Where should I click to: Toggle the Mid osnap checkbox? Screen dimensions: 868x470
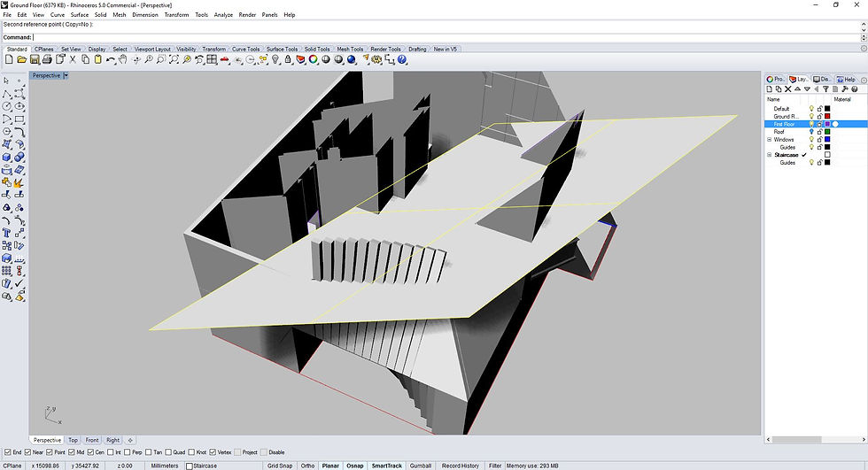pos(72,452)
